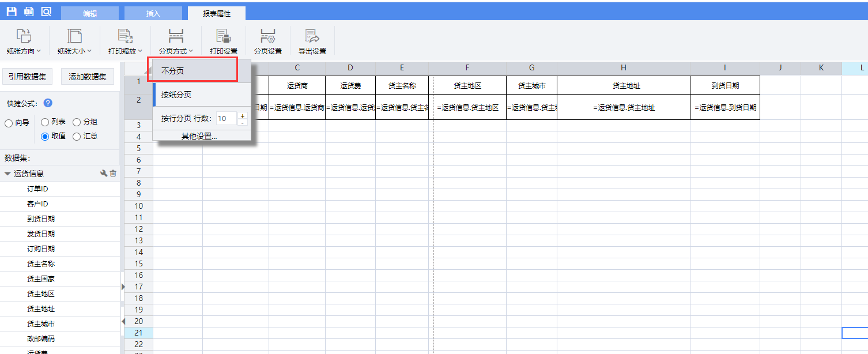Open 打印设置 print settings
The height and width of the screenshot is (354, 868).
223,42
